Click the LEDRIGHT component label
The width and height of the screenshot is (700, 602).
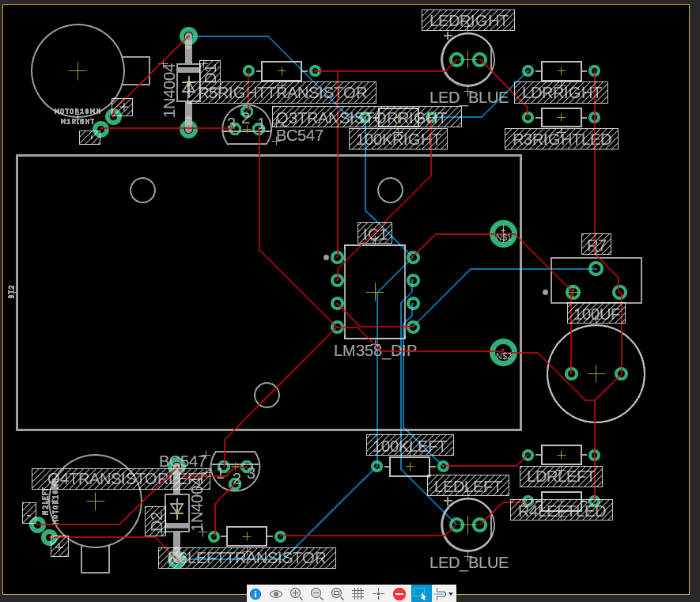(468, 20)
